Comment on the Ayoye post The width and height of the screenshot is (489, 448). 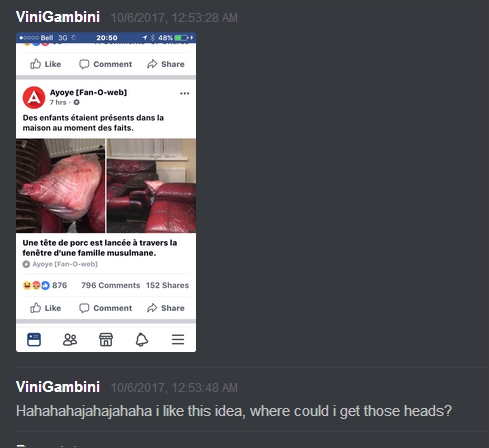click(105, 308)
